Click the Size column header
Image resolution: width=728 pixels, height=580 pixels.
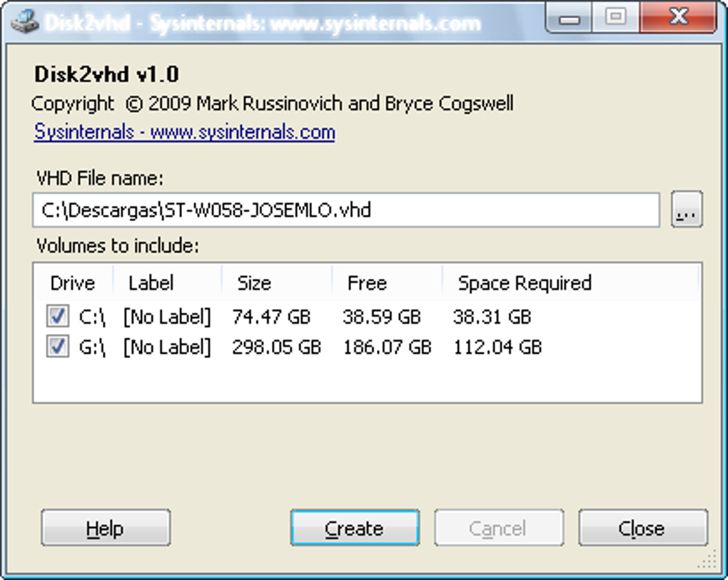tap(277, 283)
